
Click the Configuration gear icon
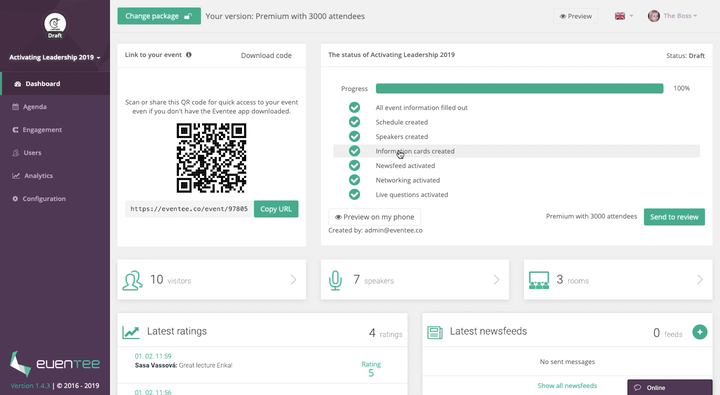tap(15, 198)
